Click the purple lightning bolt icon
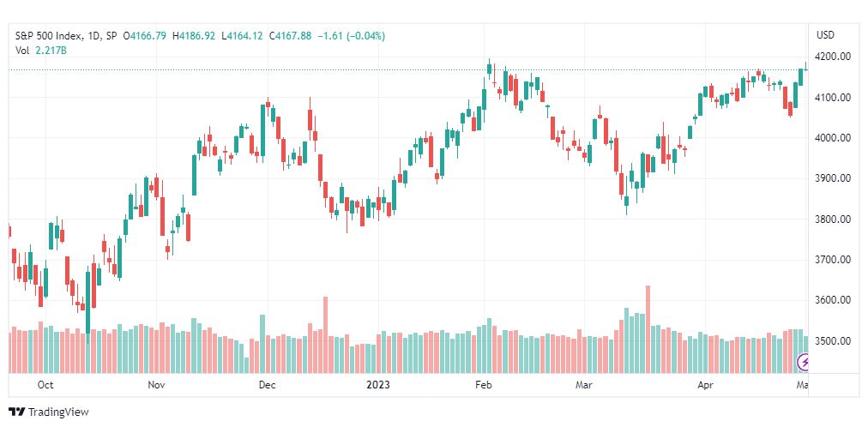The height and width of the screenshot is (427, 868). 804,363
